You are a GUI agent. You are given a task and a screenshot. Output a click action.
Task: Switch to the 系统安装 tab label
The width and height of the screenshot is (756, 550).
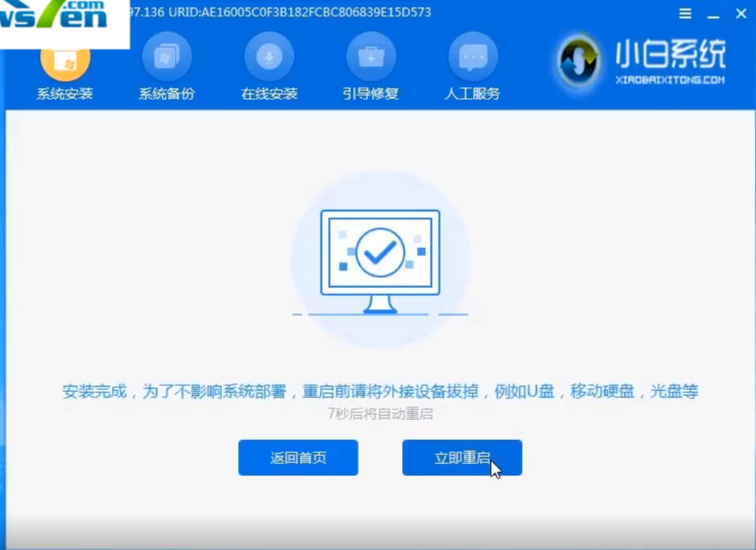point(65,94)
